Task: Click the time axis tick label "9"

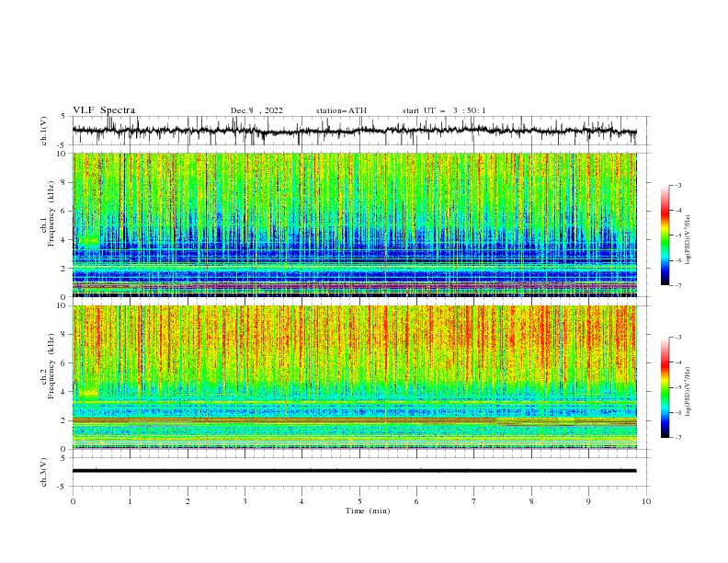Action: pyautogui.click(x=588, y=501)
